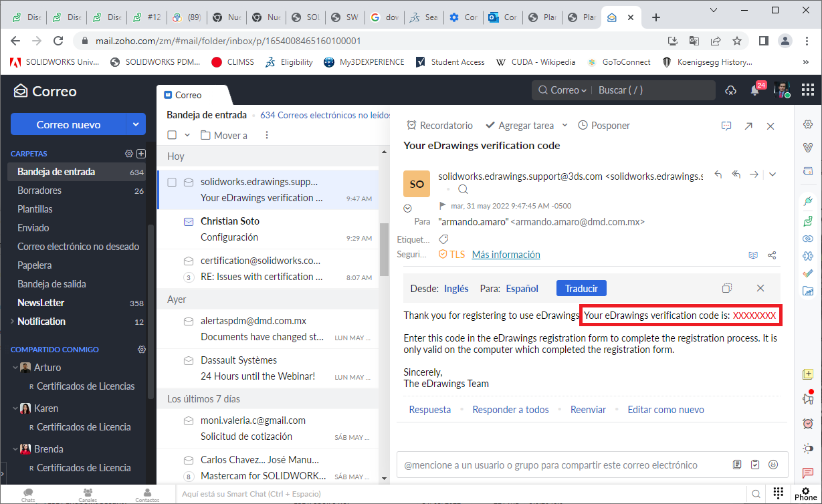Open the apps grid launcher icon
The width and height of the screenshot is (822, 504).
coord(808,90)
